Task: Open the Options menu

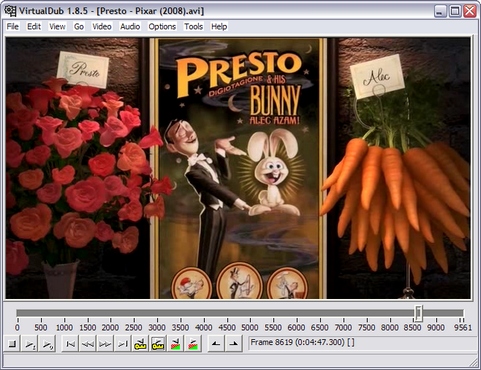Action: point(162,26)
